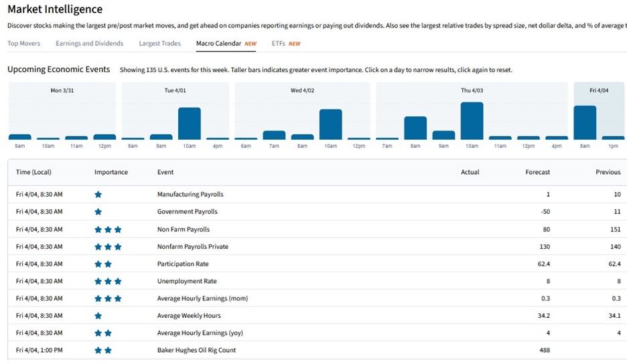Click the Average Hourly Earnings (yoy) stars
This screenshot has height=364, width=627.
tap(103, 333)
